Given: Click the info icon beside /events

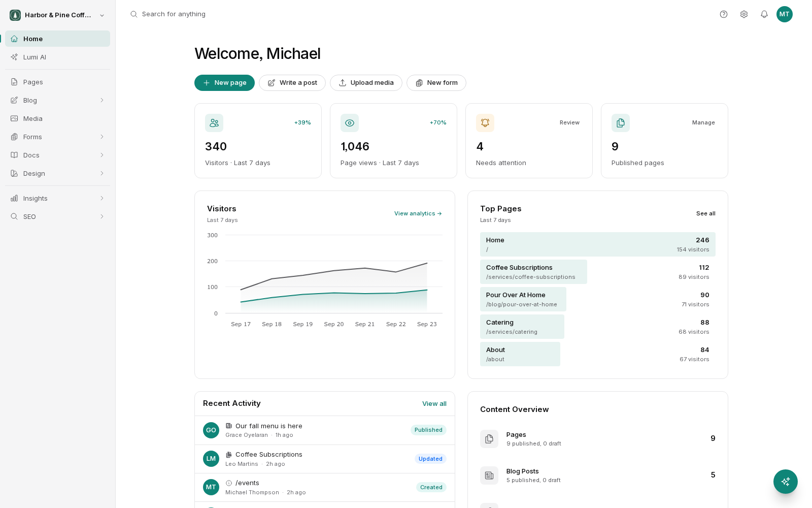Looking at the screenshot, I should [x=229, y=483].
